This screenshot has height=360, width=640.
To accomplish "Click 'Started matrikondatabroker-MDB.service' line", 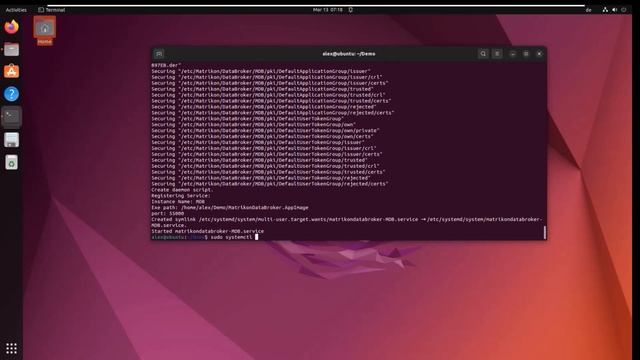I will coord(207,231).
